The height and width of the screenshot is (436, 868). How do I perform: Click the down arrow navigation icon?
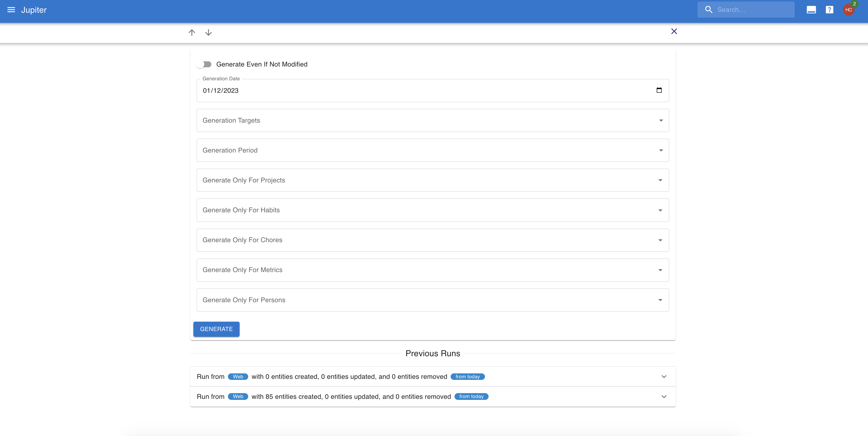[x=209, y=33]
